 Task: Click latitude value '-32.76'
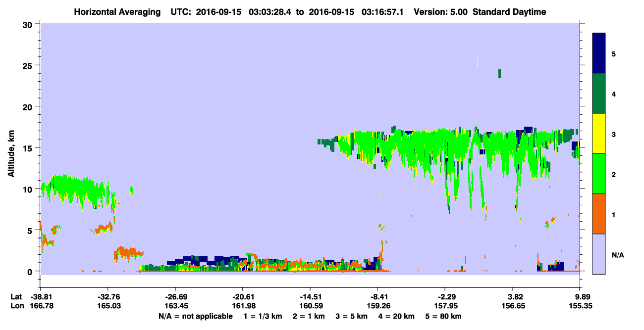(x=107, y=297)
